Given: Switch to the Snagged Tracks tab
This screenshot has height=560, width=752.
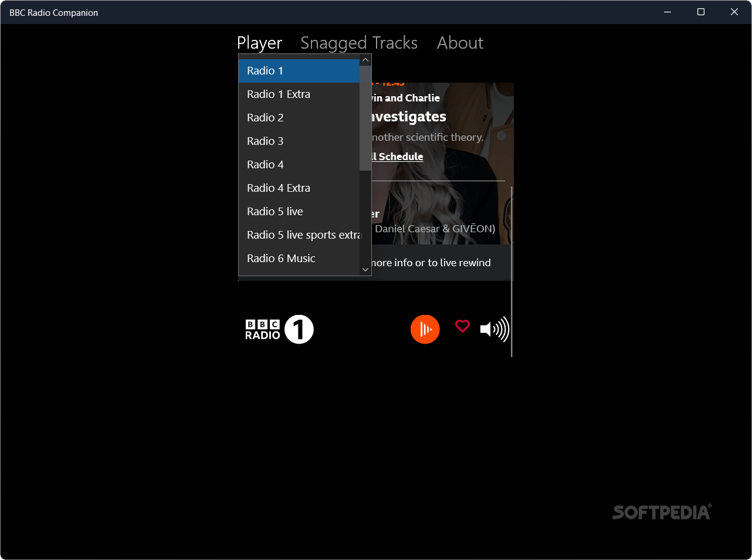Looking at the screenshot, I should tap(359, 43).
